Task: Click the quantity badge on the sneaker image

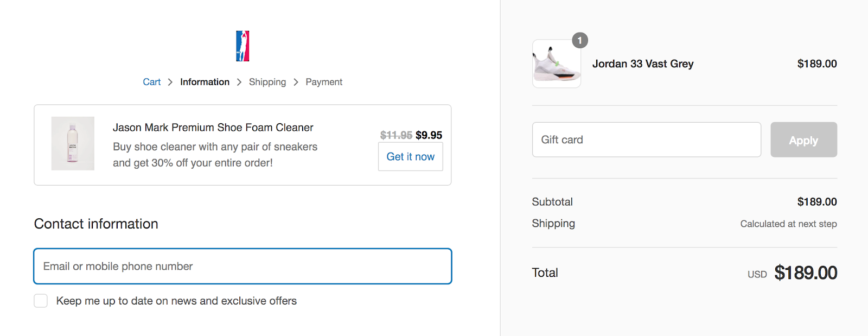Action: tap(580, 40)
